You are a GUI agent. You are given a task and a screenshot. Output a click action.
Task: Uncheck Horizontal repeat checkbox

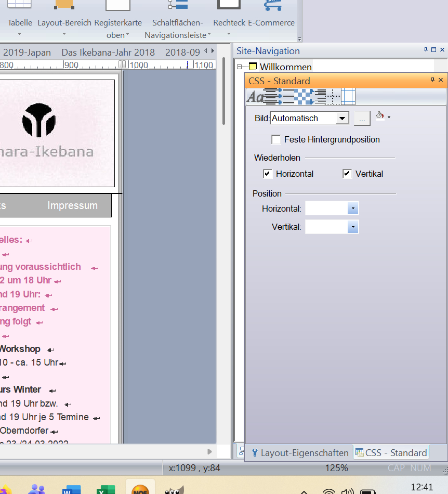[268, 174]
